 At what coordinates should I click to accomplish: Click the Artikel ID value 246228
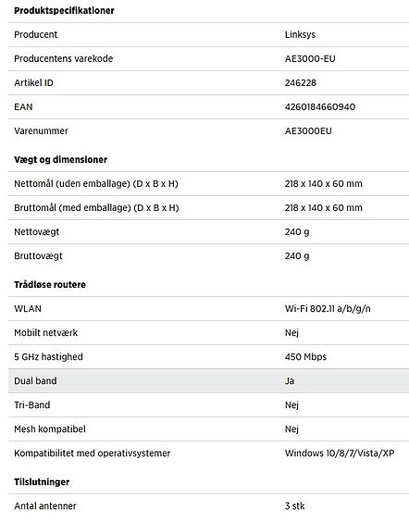pyautogui.click(x=301, y=82)
